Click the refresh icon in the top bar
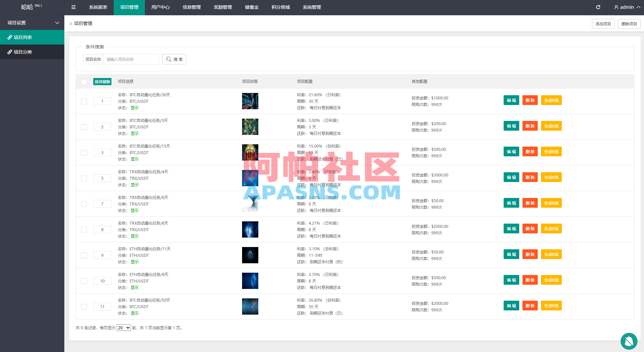 599,7
